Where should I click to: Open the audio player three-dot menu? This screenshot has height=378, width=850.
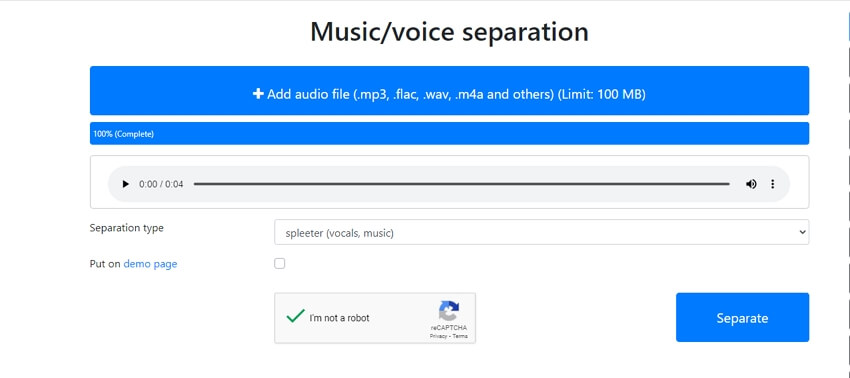[x=772, y=184]
